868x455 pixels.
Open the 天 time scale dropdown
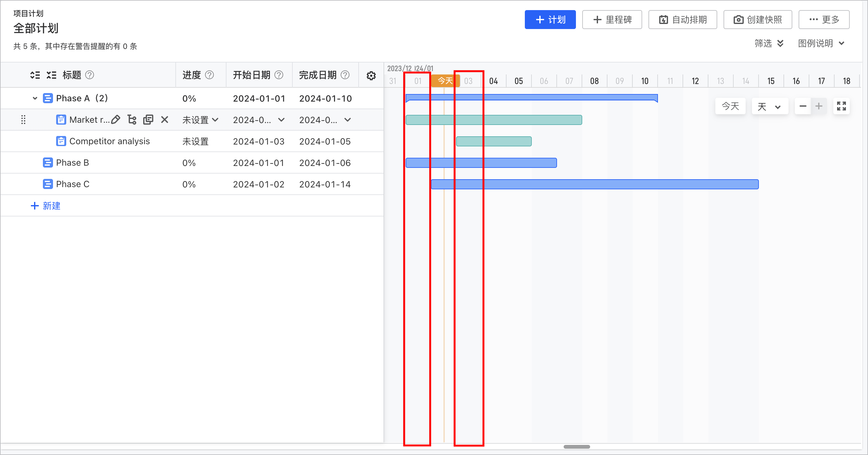click(770, 107)
